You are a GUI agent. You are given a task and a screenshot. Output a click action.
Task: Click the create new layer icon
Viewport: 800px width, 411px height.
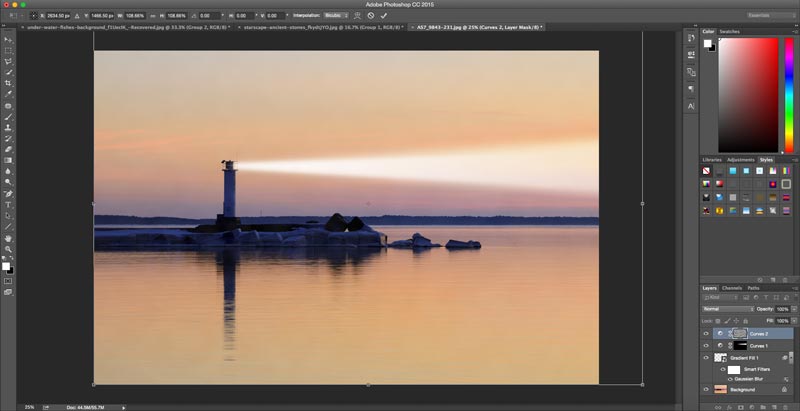[x=773, y=407]
